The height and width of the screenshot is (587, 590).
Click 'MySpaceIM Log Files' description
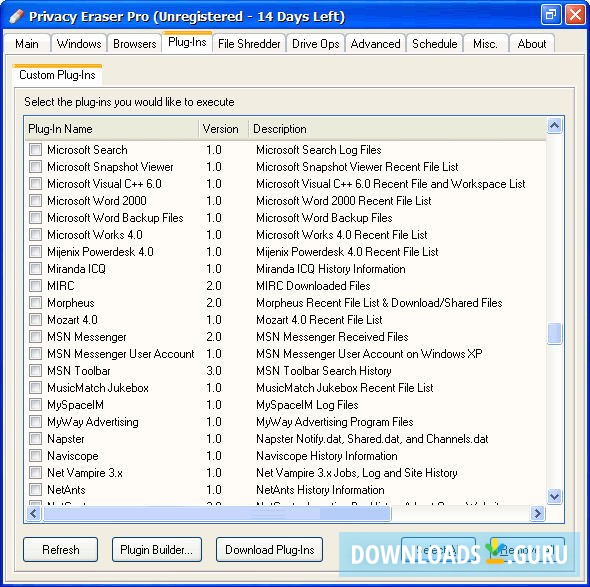(x=307, y=405)
